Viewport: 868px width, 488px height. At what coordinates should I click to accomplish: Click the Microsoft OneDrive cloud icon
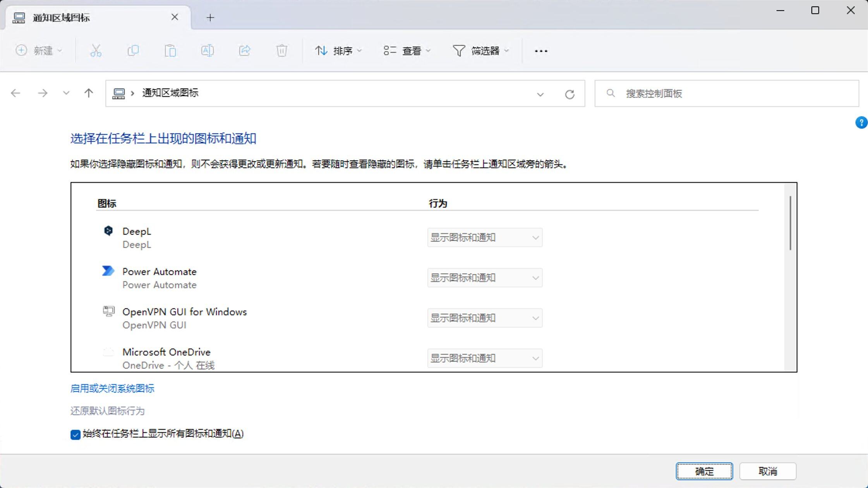[108, 352]
